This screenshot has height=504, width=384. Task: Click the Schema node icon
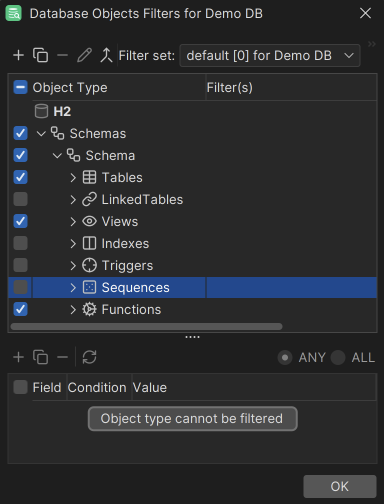click(x=73, y=155)
